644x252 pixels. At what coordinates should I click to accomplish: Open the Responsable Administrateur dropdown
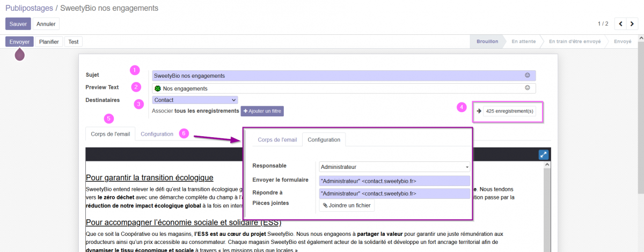pos(394,167)
